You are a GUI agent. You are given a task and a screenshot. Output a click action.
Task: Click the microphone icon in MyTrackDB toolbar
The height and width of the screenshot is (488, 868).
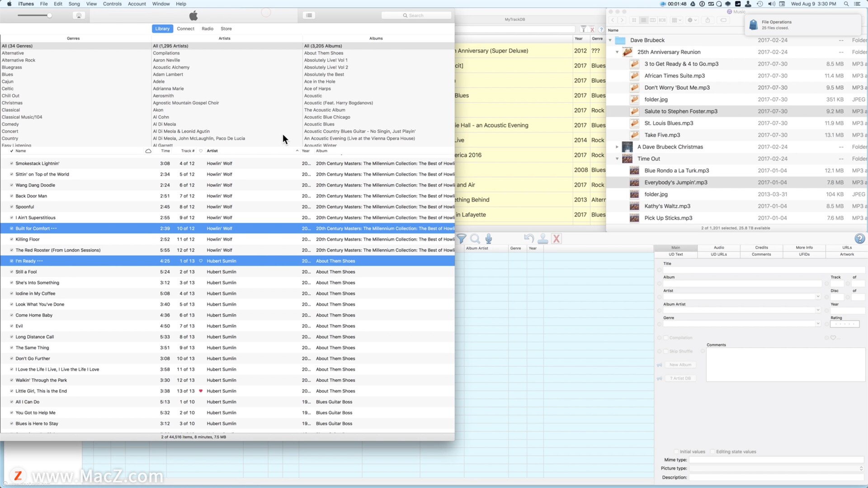tap(489, 239)
